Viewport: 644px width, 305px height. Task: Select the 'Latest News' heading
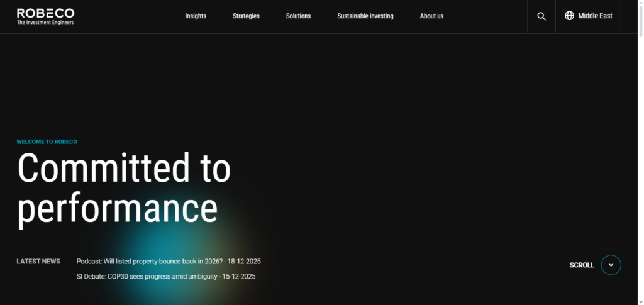pyautogui.click(x=38, y=262)
